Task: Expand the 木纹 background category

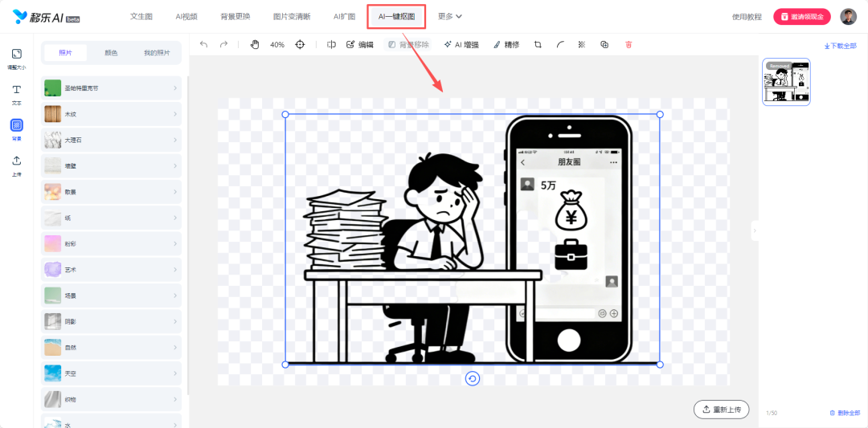Action: click(x=112, y=114)
